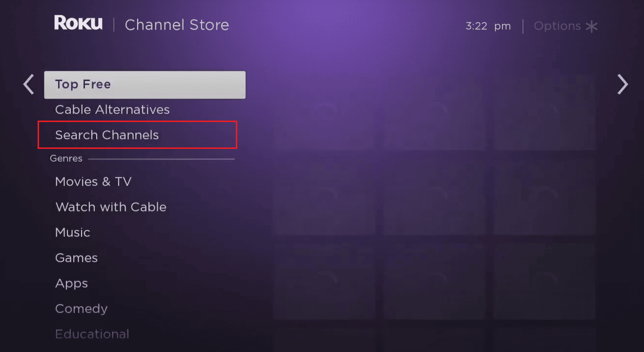
Task: Navigate forward with the right arrow
Action: 623,84
